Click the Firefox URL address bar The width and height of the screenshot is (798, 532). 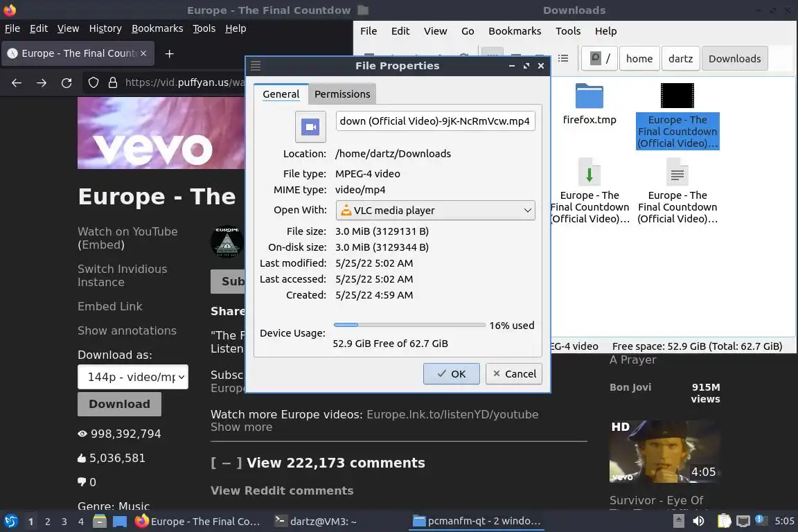point(184,82)
